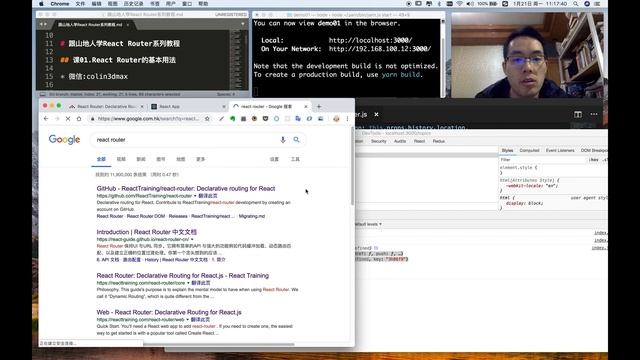
Task: Open a new Chrome tab with plus
Action: pyautogui.click(x=319, y=107)
